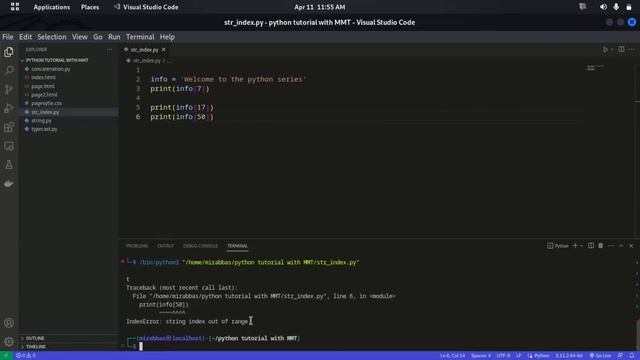Run Python file with play icon
This screenshot has height=360, width=640.
tap(605, 49)
